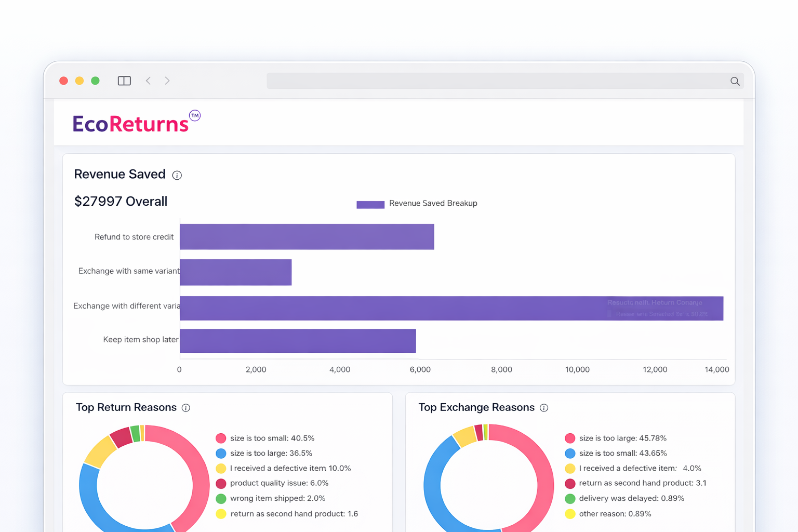Click the green maximize traffic light

pos(95,81)
